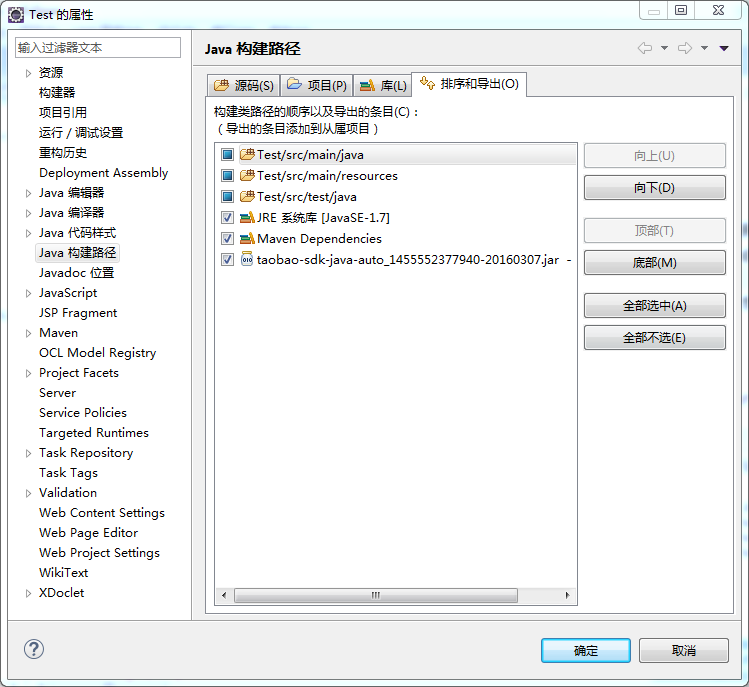Screen dimensions: 749x687
Task: Select 重构历史 in the tree
Action: 63,153
